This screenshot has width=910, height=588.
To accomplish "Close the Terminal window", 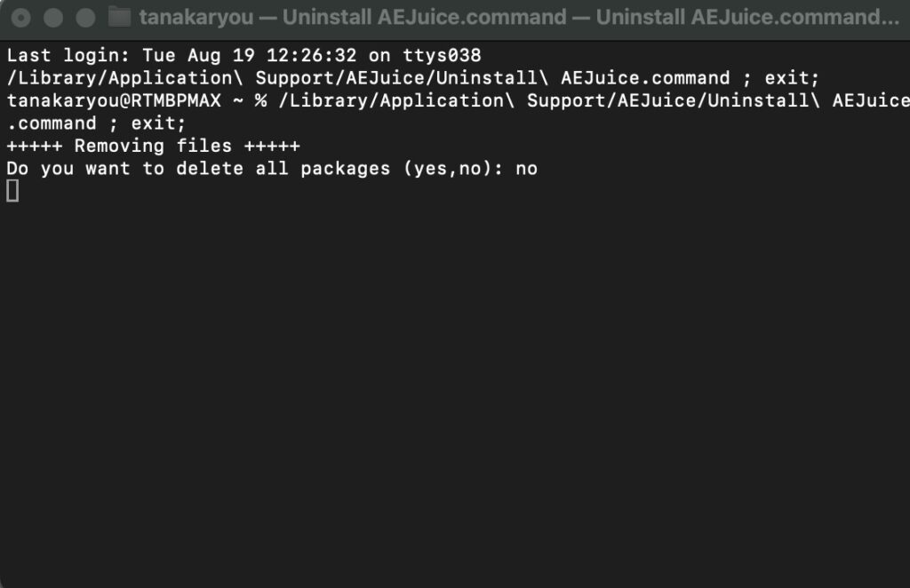I will point(21,18).
